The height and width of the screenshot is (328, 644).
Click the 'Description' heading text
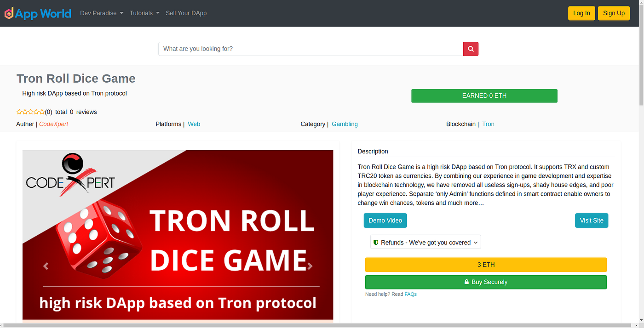click(x=373, y=151)
